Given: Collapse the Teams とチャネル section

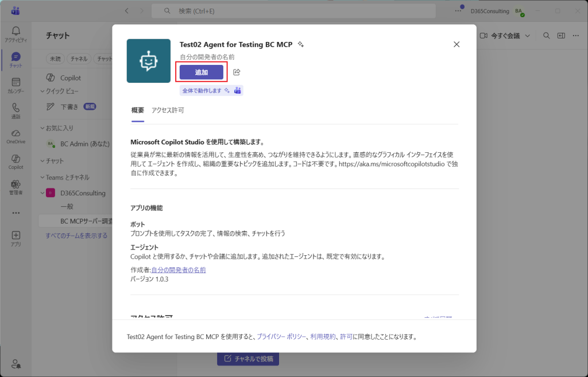Looking at the screenshot, I should tap(42, 177).
